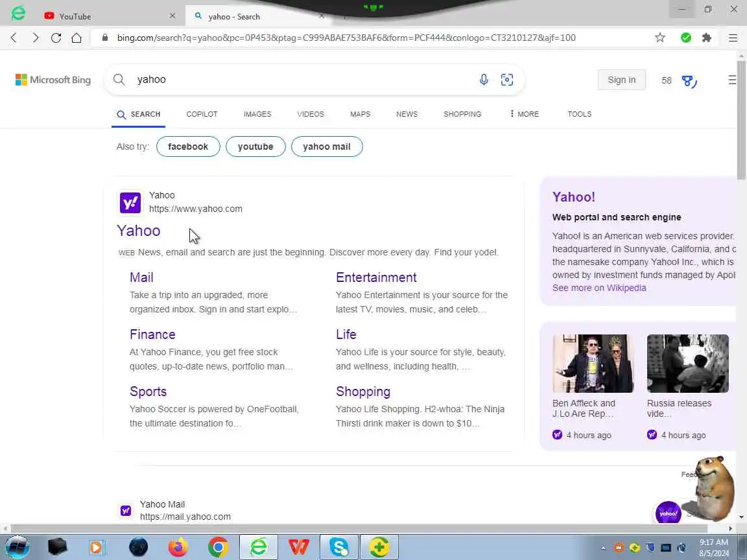Screen dimensions: 747x560
Task: Open the green checkmark security extension
Action: [686, 38]
